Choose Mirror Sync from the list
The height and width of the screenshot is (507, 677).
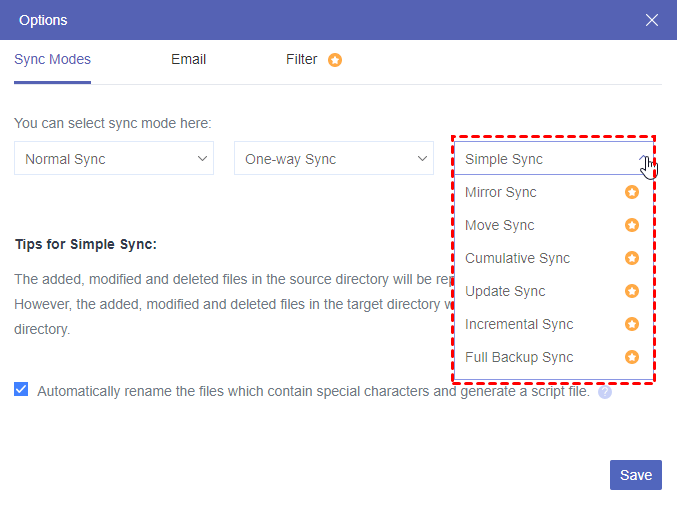coord(501,192)
